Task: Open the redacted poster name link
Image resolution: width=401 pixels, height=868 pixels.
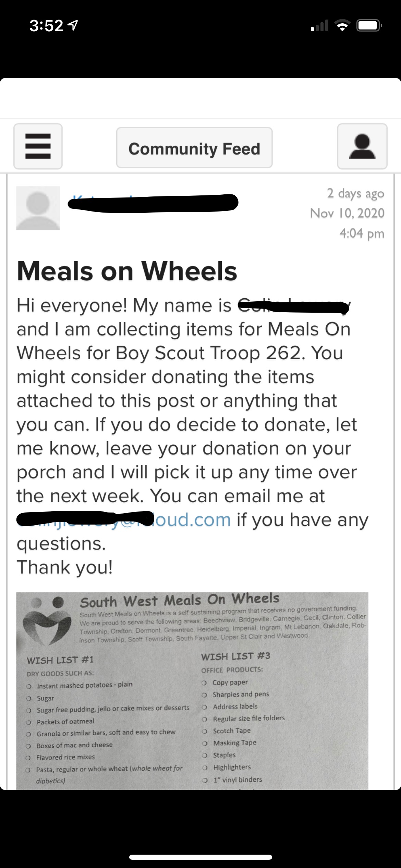Action: [x=153, y=202]
